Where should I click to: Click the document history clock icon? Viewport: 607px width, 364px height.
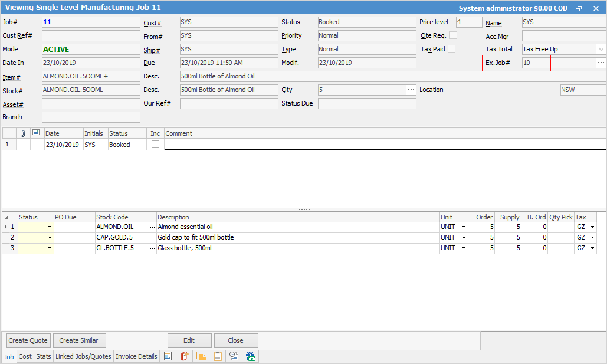(234, 356)
